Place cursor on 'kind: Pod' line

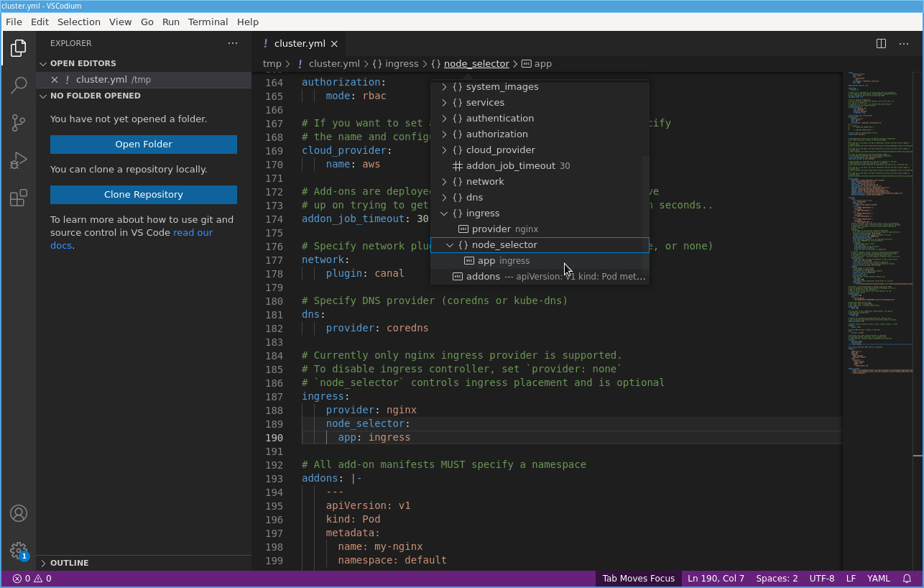tap(353, 520)
